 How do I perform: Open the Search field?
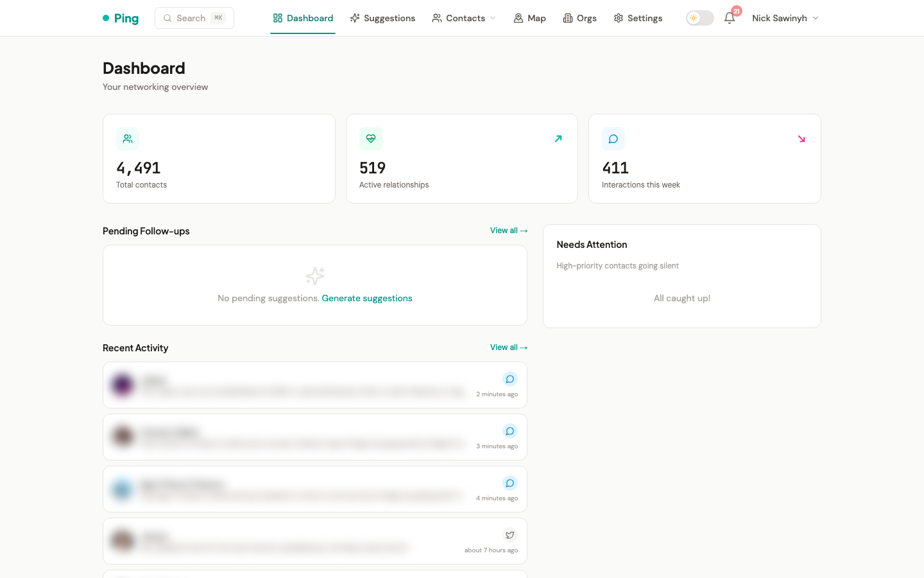[194, 18]
